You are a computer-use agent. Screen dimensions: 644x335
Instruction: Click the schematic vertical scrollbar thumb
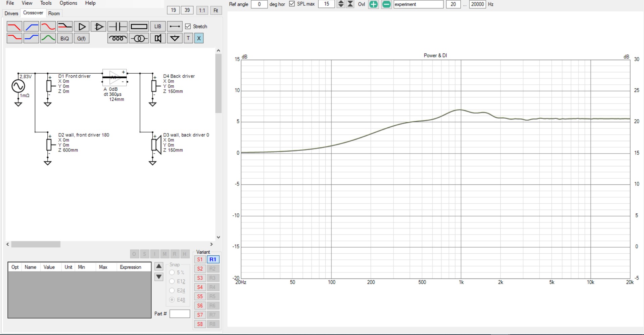[219, 83]
